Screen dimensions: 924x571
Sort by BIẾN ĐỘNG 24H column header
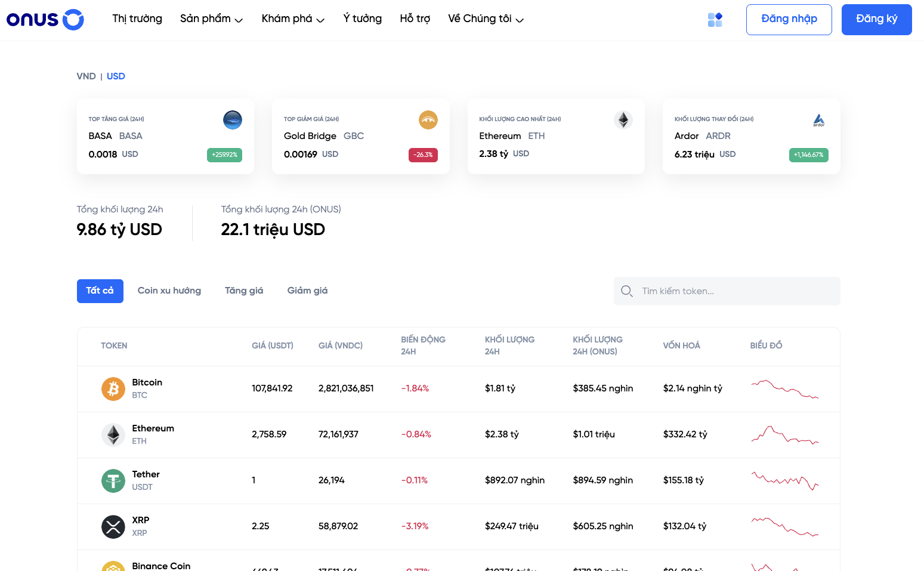(423, 345)
